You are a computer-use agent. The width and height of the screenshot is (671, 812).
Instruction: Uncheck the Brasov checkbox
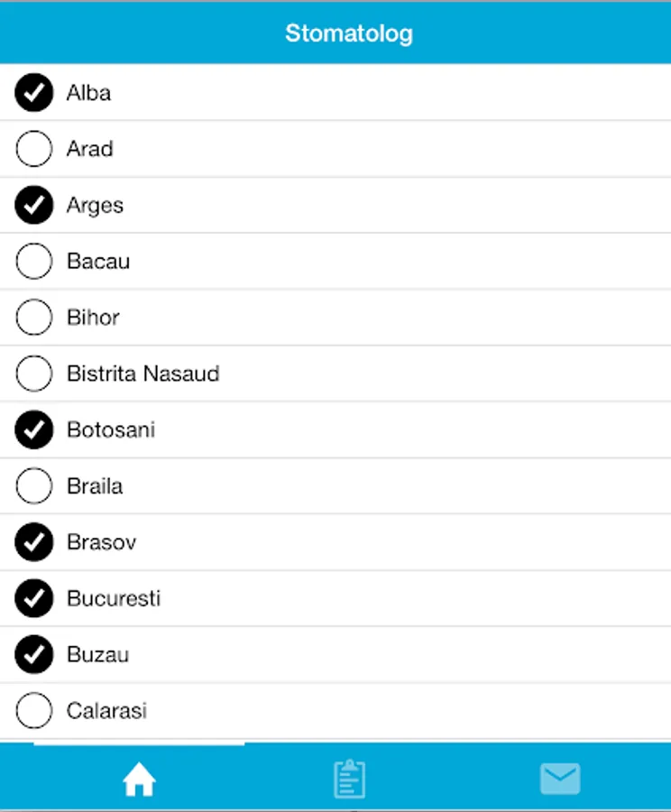coord(34,542)
